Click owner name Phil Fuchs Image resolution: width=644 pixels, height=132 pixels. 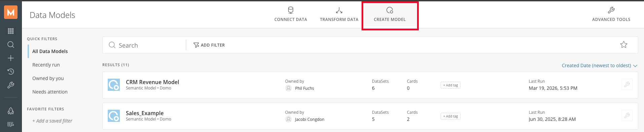pyautogui.click(x=304, y=88)
